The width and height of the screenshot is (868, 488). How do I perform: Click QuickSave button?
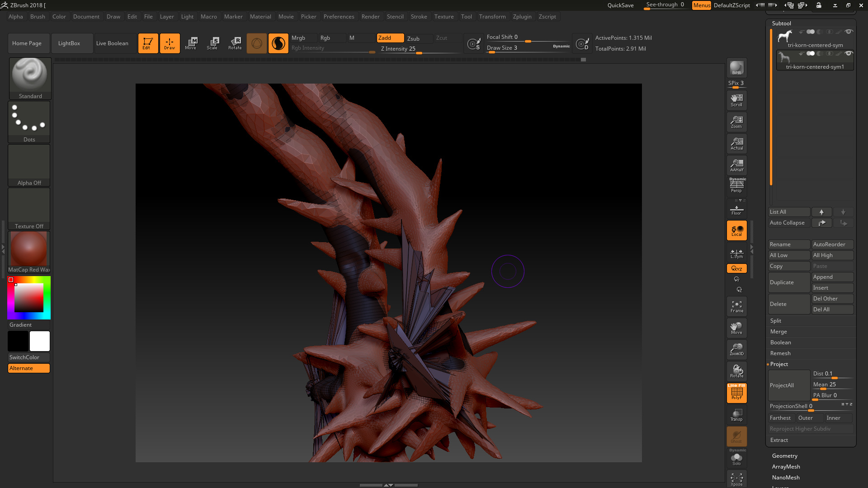[620, 5]
